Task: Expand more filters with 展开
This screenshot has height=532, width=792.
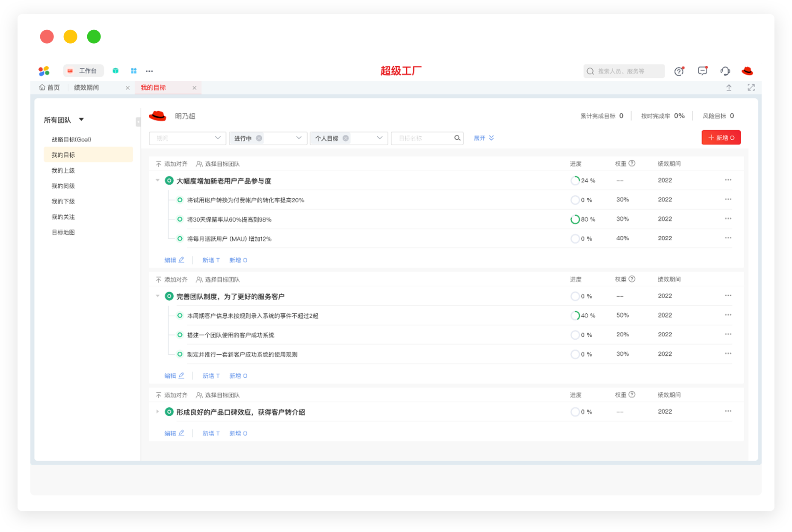Action: click(484, 138)
